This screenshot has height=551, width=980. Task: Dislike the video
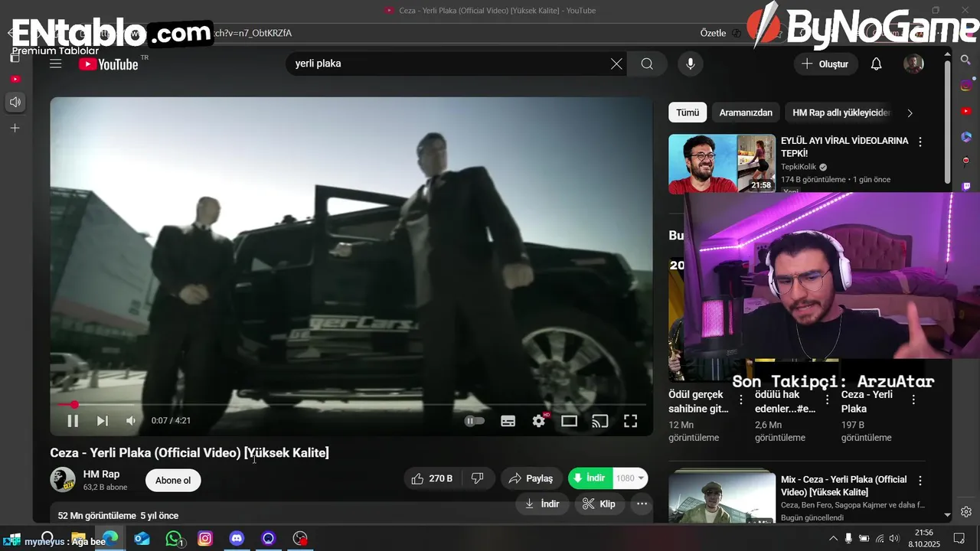[478, 478]
